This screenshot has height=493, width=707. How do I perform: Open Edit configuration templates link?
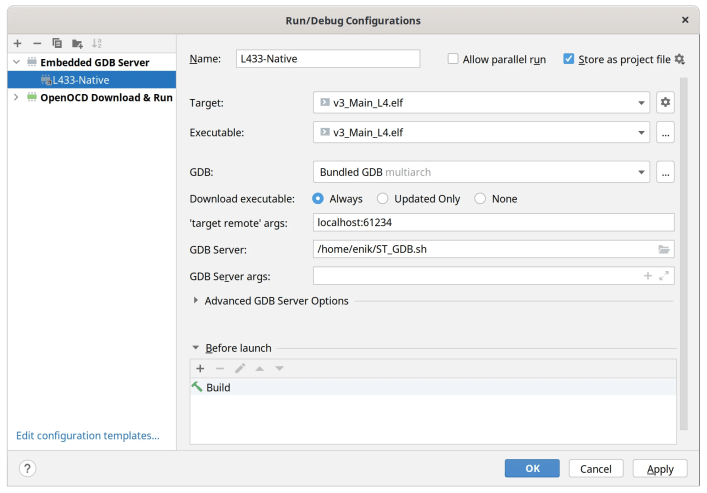[88, 435]
